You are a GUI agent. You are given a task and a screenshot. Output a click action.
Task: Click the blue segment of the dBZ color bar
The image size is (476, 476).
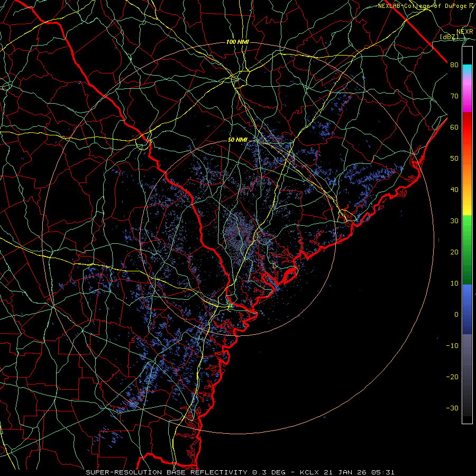pyautogui.click(x=467, y=309)
